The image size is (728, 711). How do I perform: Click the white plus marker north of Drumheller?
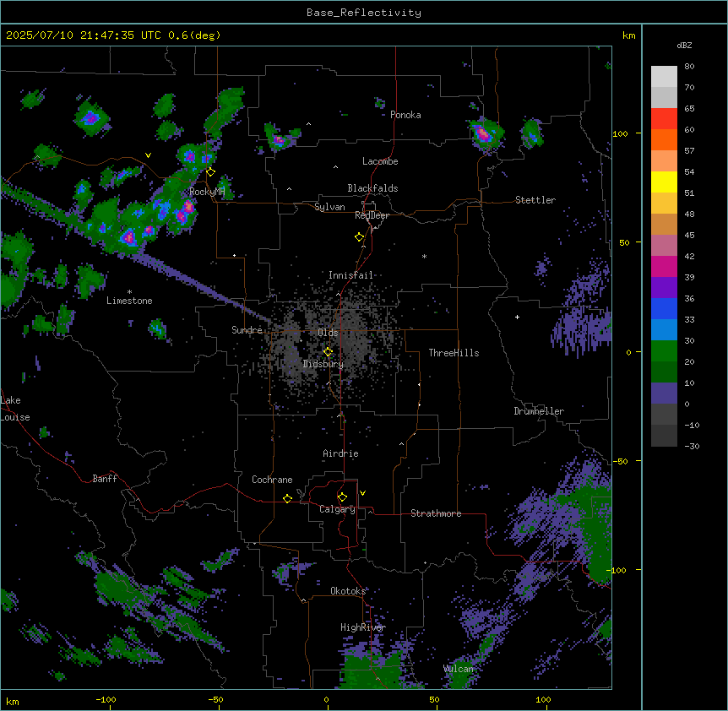coord(517,317)
